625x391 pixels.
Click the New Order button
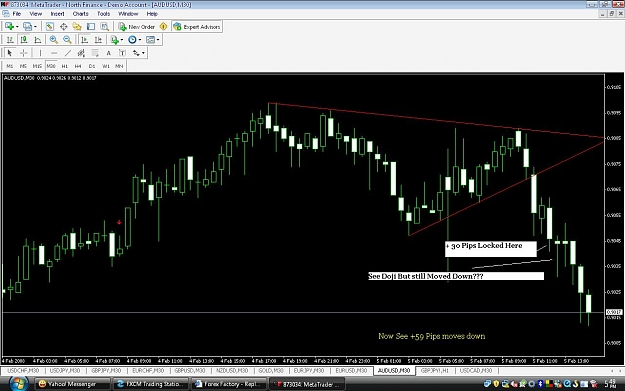click(136, 27)
